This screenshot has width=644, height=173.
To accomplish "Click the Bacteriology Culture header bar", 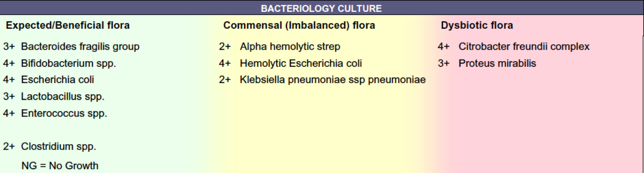I will click(322, 8).
